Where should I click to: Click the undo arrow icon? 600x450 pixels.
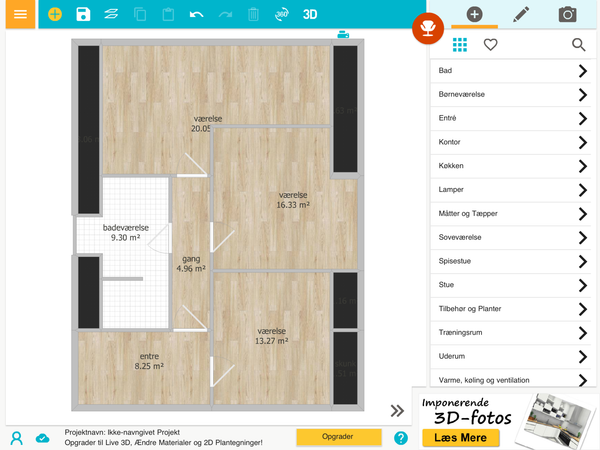click(x=196, y=15)
